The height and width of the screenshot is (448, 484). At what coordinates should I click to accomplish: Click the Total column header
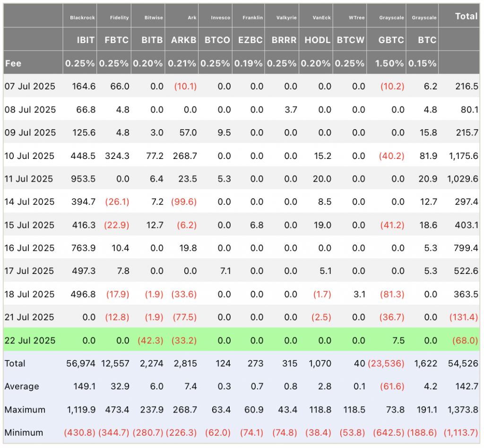pyautogui.click(x=467, y=16)
